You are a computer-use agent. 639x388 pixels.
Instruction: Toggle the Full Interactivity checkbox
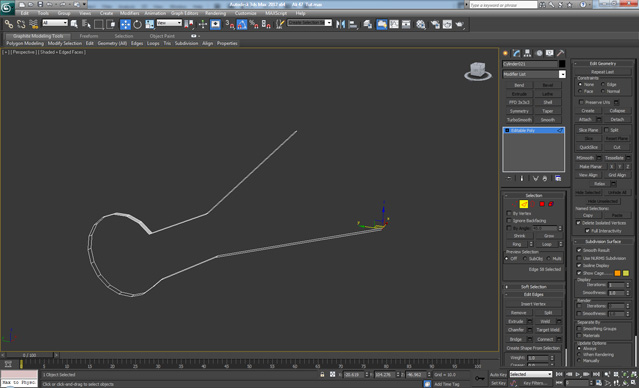587,230
